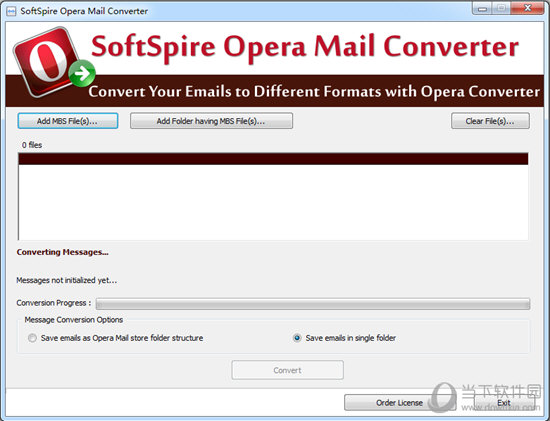Image resolution: width=550 pixels, height=421 pixels.
Task: Click the Clear File(s) button
Action: pyautogui.click(x=490, y=121)
